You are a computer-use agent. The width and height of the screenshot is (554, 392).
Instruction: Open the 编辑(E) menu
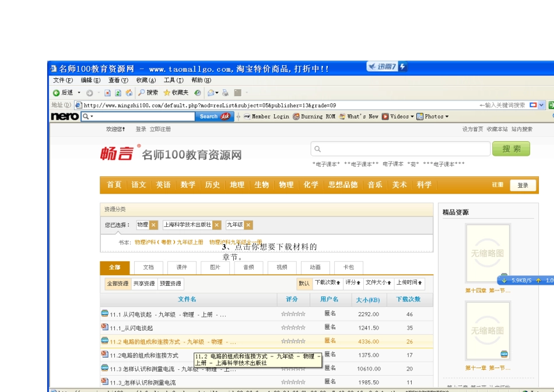click(91, 80)
